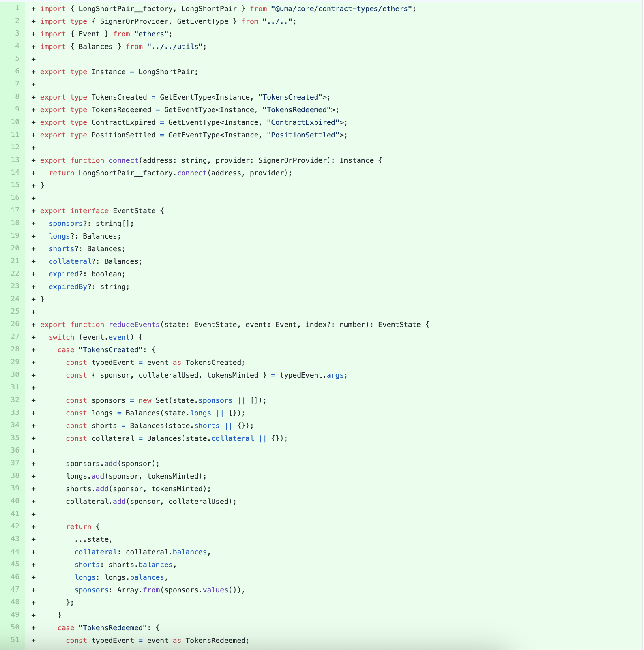Click the sponsors? property in EventState
The image size is (644, 650).
(68, 224)
